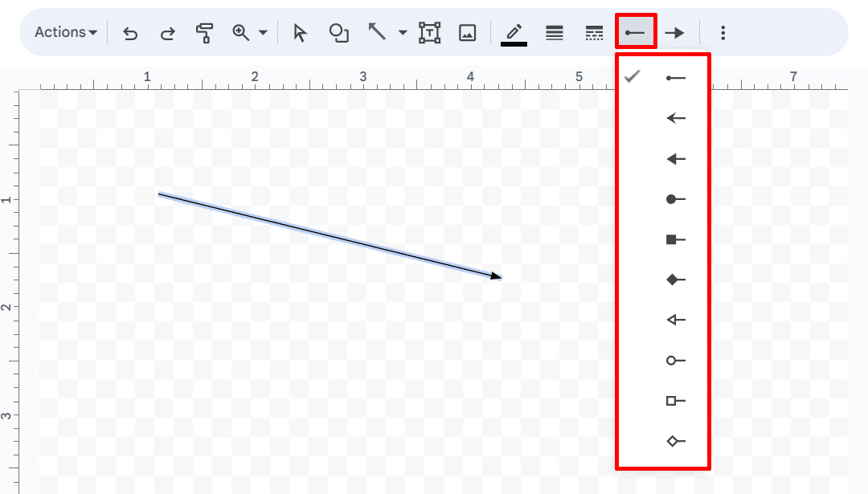
Task: Open the Shape tool
Action: (x=338, y=32)
